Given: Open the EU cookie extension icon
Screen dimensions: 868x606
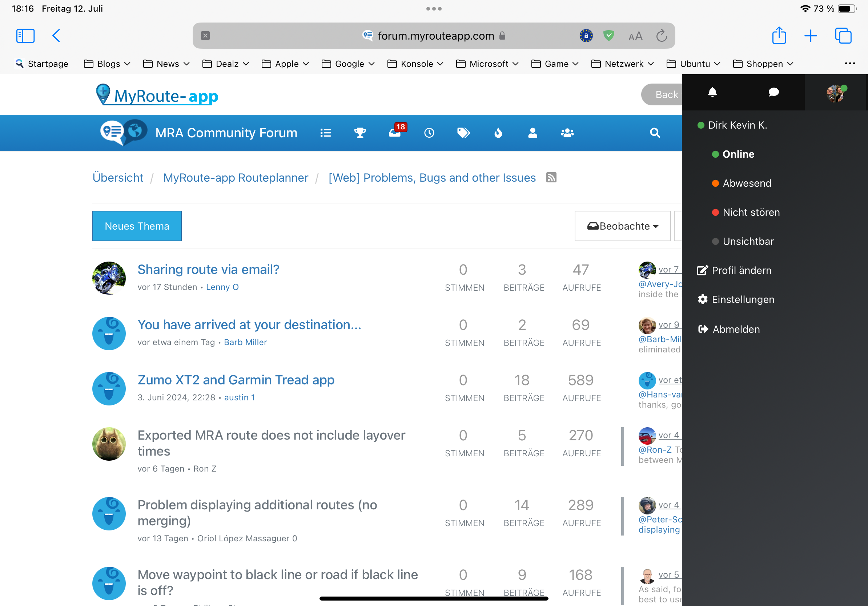Looking at the screenshot, I should pyautogui.click(x=586, y=36).
